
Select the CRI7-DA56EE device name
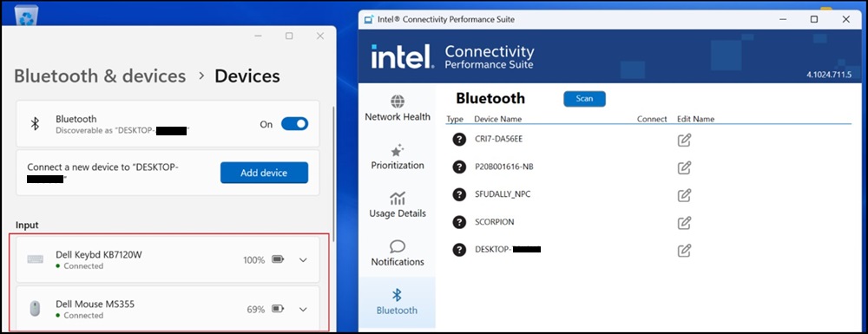[x=498, y=140]
